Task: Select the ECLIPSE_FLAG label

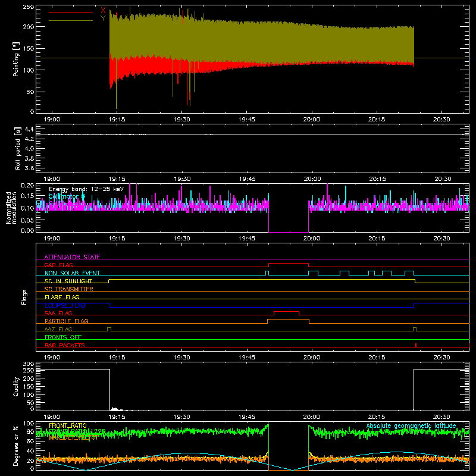Action: point(65,305)
